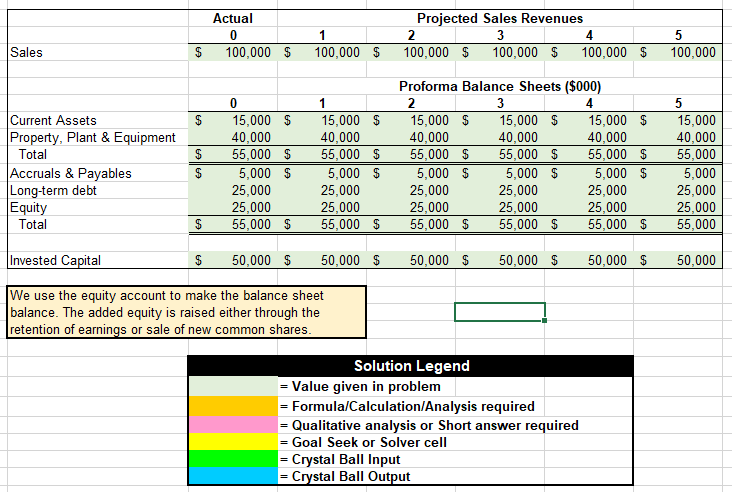Select the orange Formula/Calculation legend swatch

233,406
